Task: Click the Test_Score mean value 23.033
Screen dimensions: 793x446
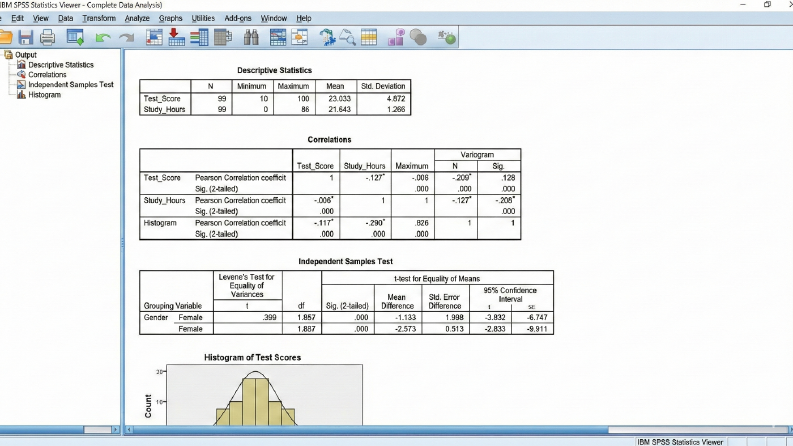Action: point(339,99)
